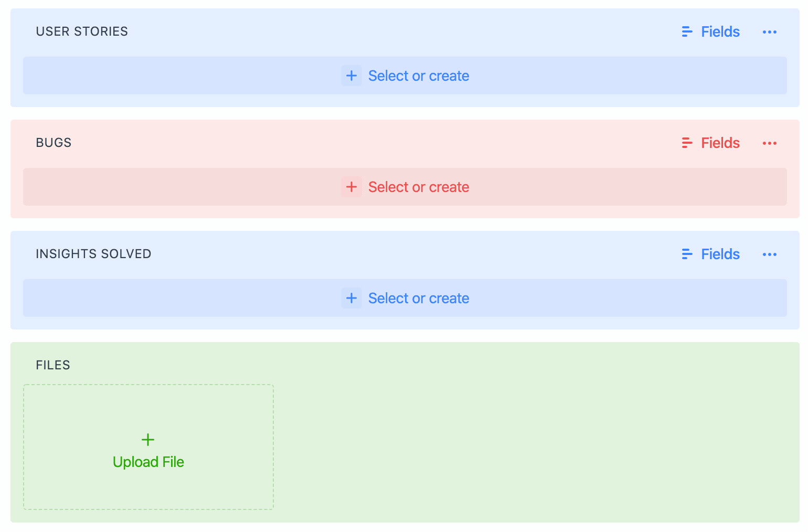Click the plus icon in INSIGHTS SOLVED select bar
Screen dimensions: 808x532
pyautogui.click(x=352, y=298)
